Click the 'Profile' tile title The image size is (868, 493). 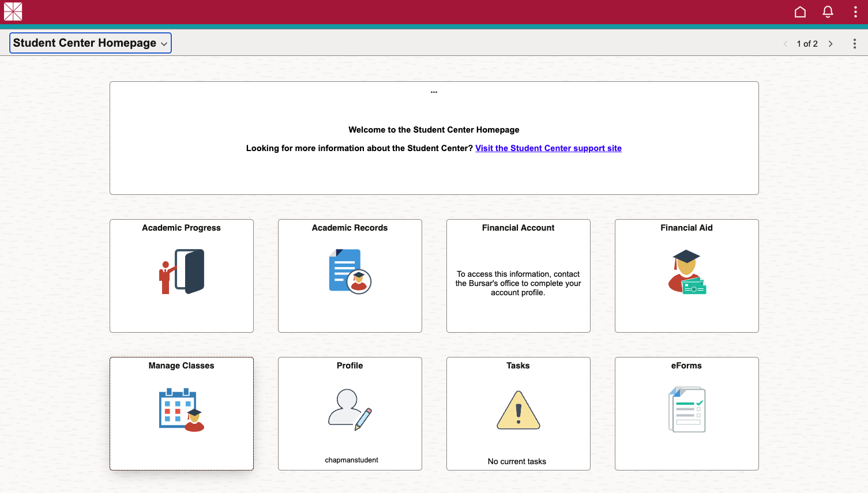350,366
